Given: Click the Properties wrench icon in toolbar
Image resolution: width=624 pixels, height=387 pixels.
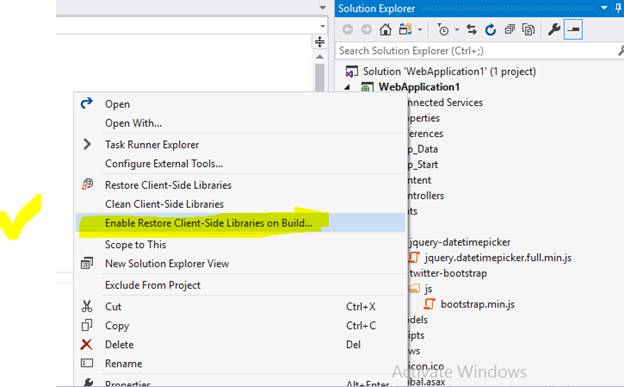Looking at the screenshot, I should click(x=554, y=29).
